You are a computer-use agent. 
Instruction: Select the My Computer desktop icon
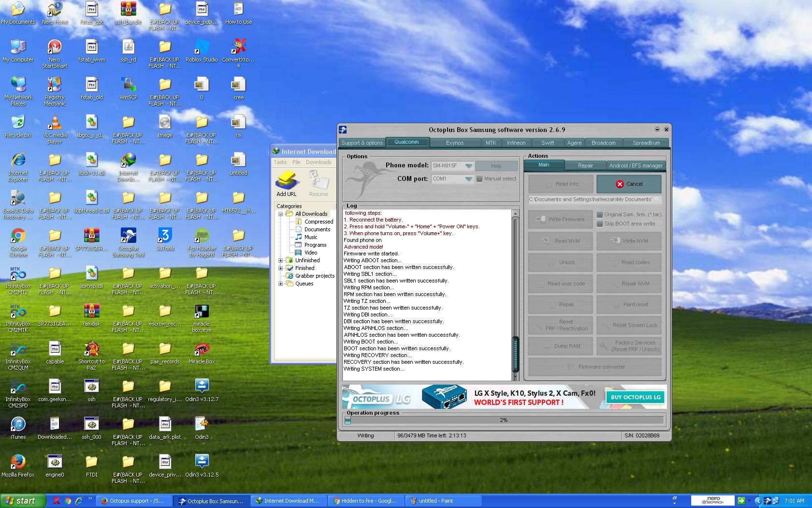pos(18,51)
